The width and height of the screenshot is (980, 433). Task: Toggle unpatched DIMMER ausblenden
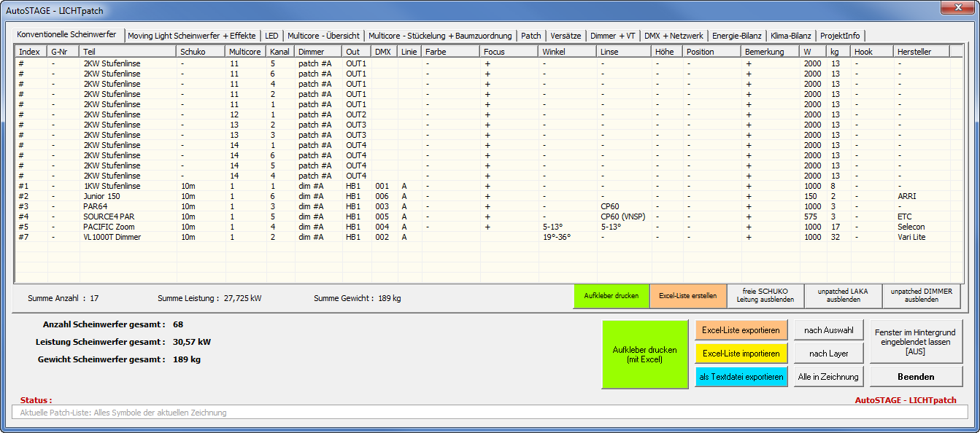pos(921,296)
